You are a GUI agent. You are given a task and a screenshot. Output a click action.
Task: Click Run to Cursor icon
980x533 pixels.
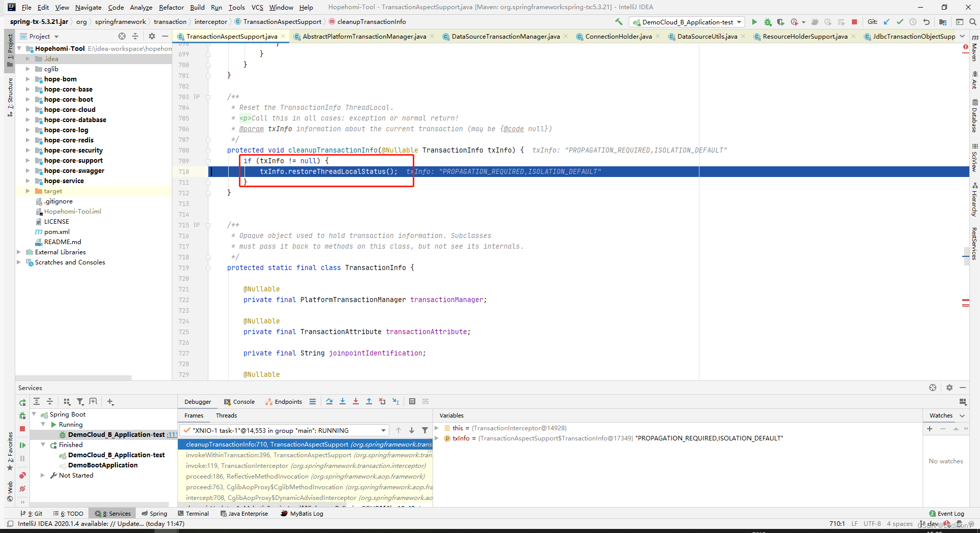coord(396,401)
